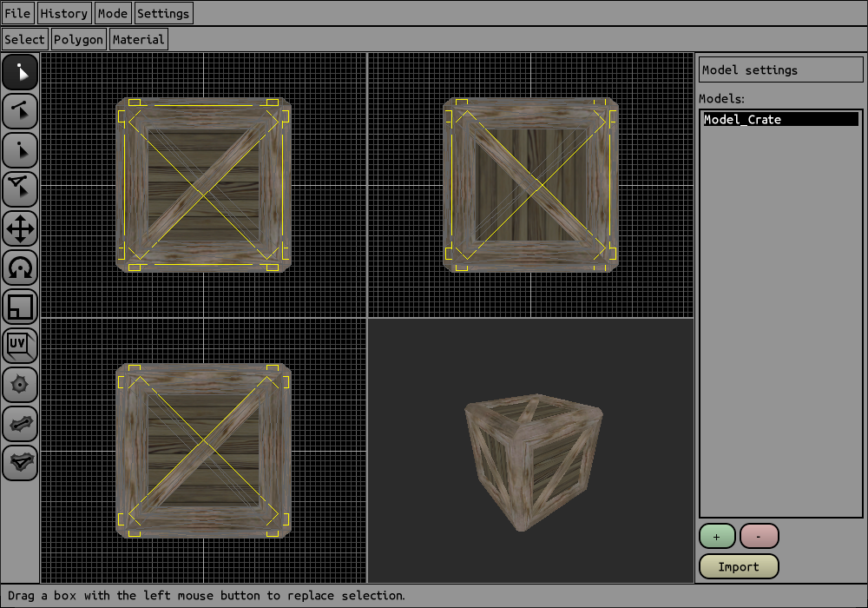868x608 pixels.
Task: Choose the polygon lasso selection tool
Action: pyautogui.click(x=20, y=189)
